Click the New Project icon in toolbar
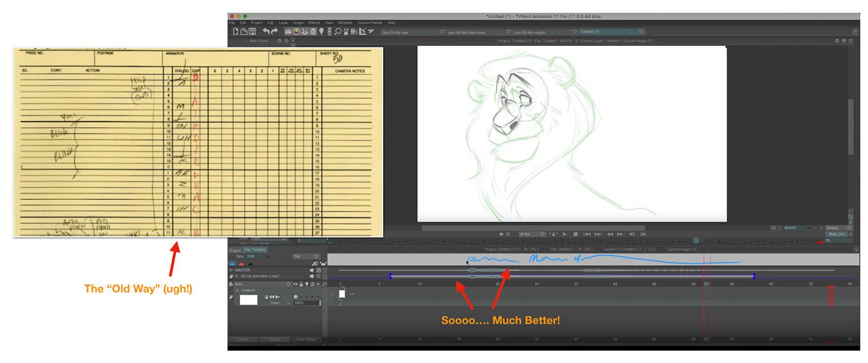 (236, 32)
